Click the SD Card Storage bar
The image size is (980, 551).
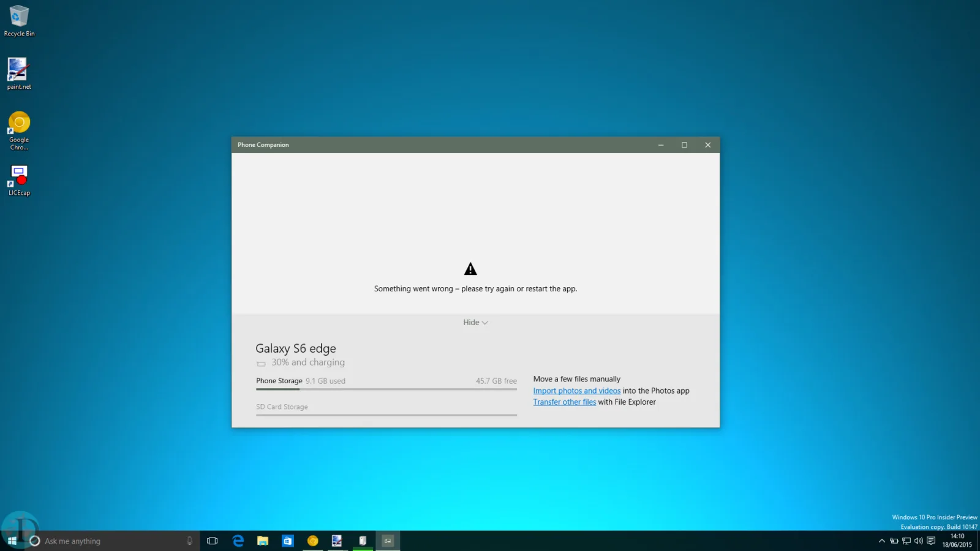[386, 415]
